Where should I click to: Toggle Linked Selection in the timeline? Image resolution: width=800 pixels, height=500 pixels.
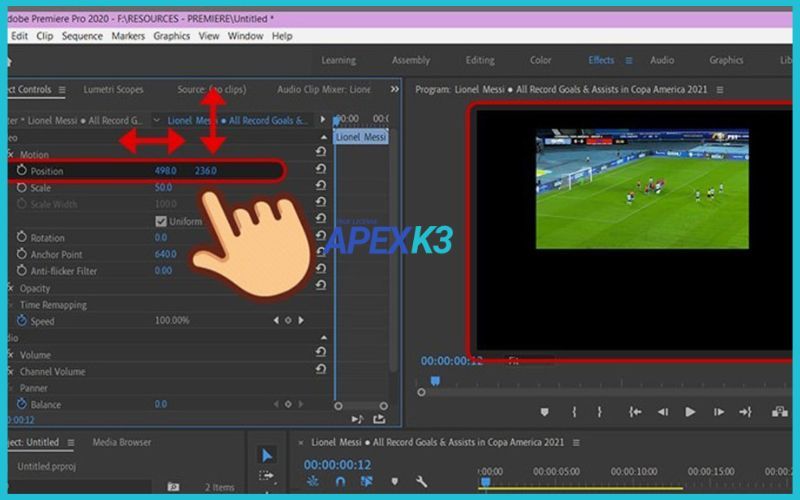[366, 481]
